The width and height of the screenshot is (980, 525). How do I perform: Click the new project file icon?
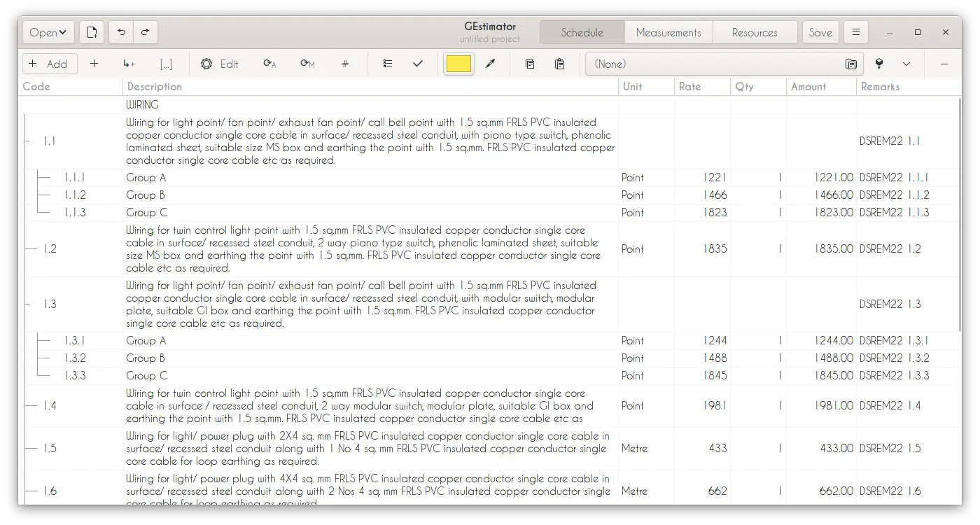point(92,32)
